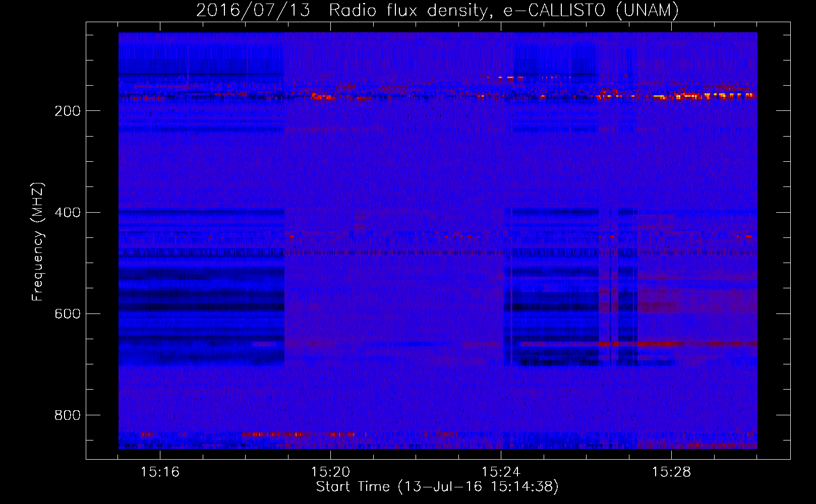Click the 15:28 time tick label
Image resolution: width=816 pixels, height=504 pixels.
coord(671,472)
